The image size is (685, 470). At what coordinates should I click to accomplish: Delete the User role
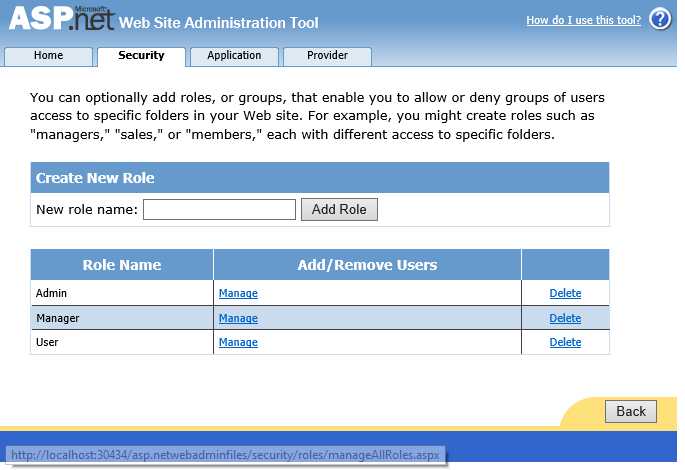tap(565, 342)
